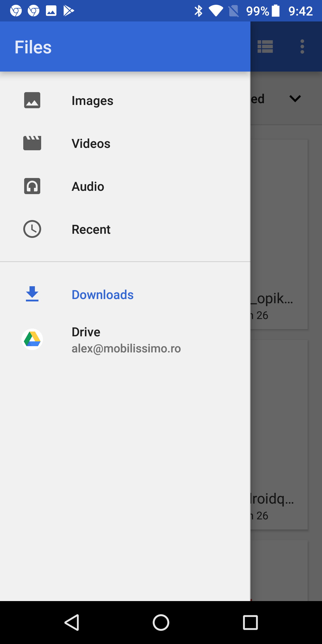Open the Videos category
The image size is (322, 644).
(91, 144)
